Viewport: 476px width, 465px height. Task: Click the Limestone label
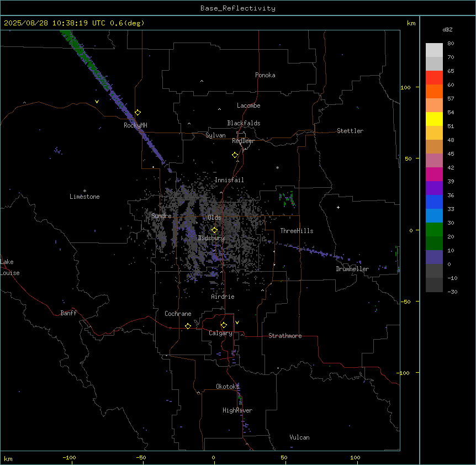pos(84,197)
